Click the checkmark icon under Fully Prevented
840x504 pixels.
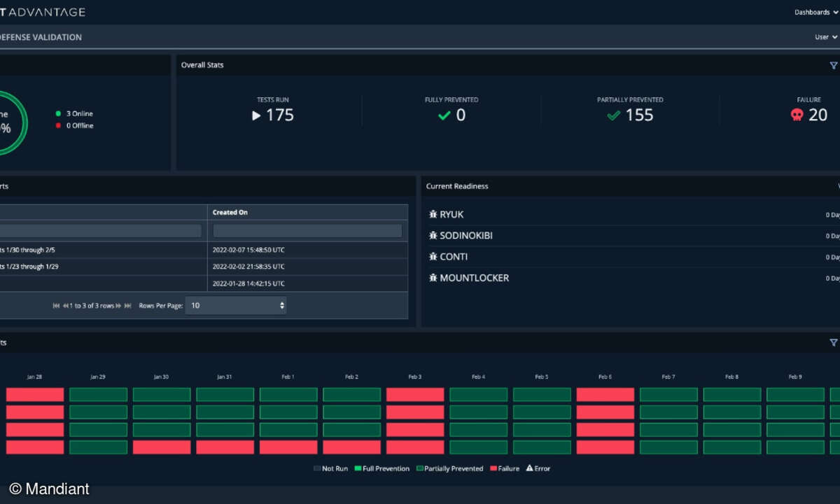444,115
